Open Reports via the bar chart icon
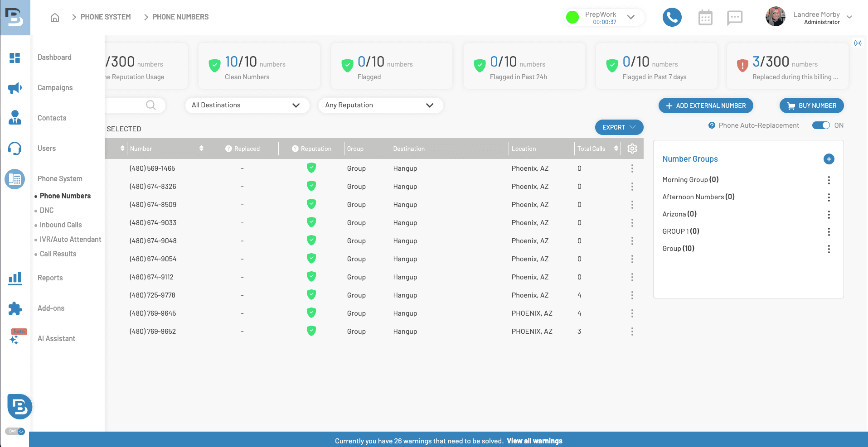Image resolution: width=868 pixels, height=447 pixels. pyautogui.click(x=15, y=278)
